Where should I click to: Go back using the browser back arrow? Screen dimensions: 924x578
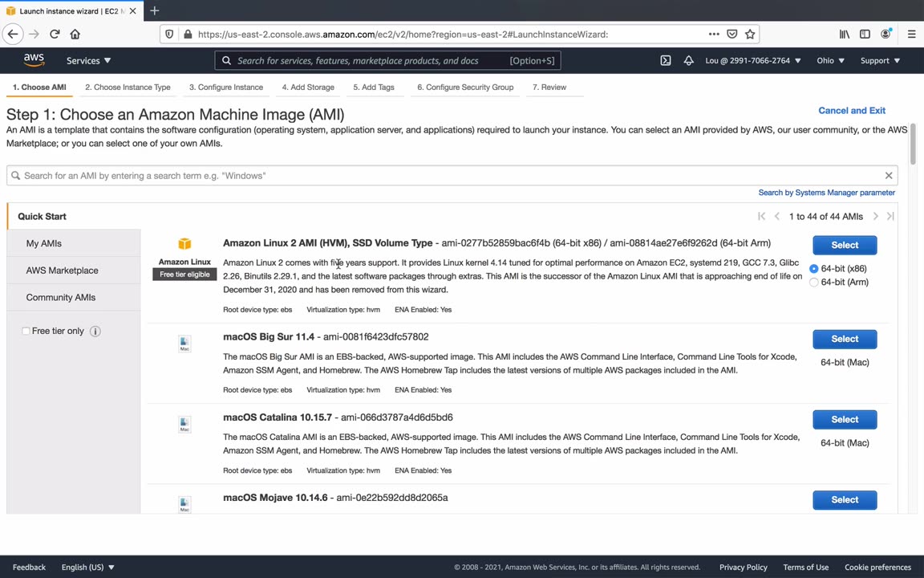[x=13, y=35]
